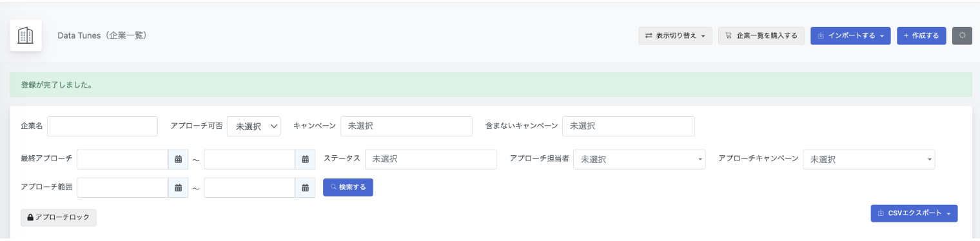Open the アプローチ可否 select box
The height and width of the screenshot is (241, 980).
(x=253, y=126)
